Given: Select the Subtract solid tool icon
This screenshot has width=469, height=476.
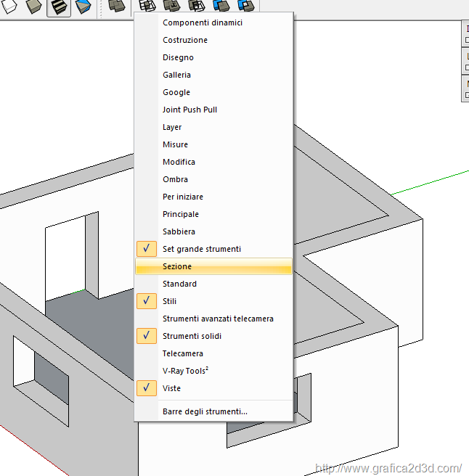Looking at the screenshot, I should (x=196, y=6).
